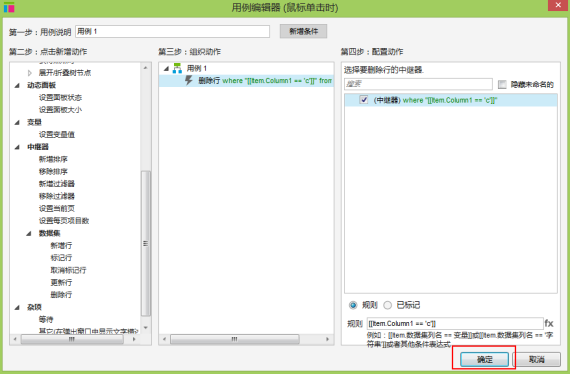The width and height of the screenshot is (570, 374).
Task: Select the 规则 radio button
Action: [x=353, y=305]
